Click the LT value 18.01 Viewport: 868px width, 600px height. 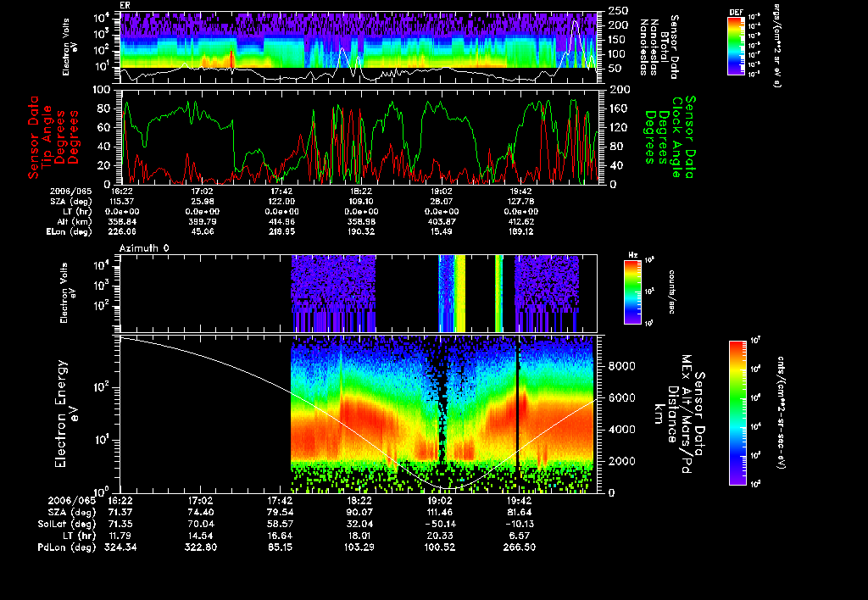[359, 536]
